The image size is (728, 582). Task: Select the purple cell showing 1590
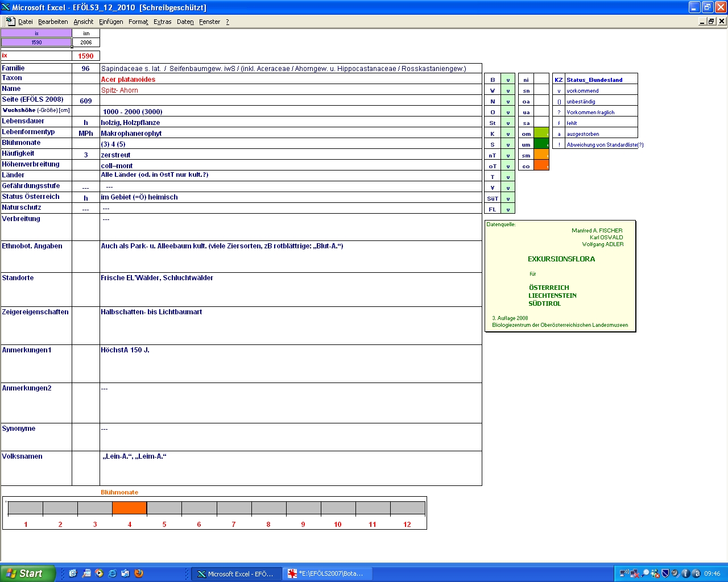tap(36, 42)
